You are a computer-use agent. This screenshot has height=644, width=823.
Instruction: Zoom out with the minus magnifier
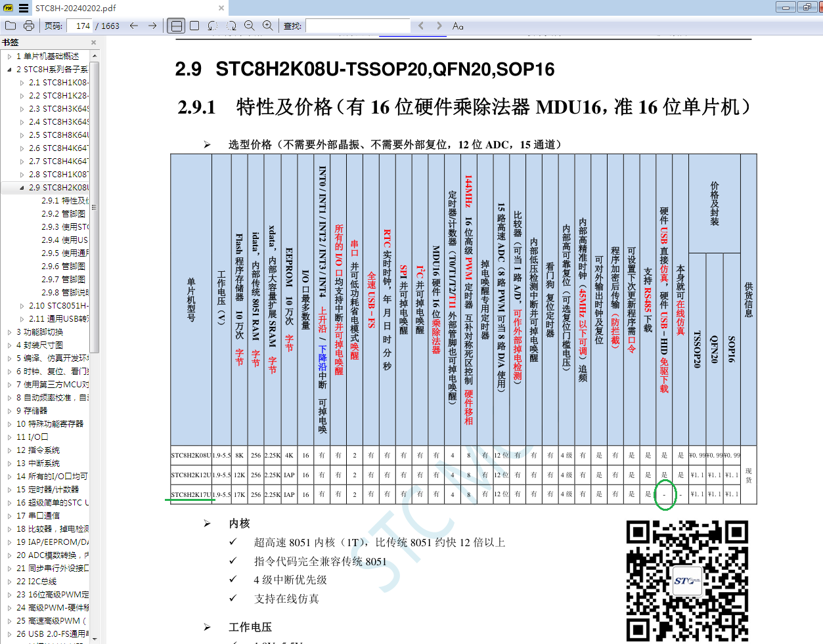tap(250, 26)
